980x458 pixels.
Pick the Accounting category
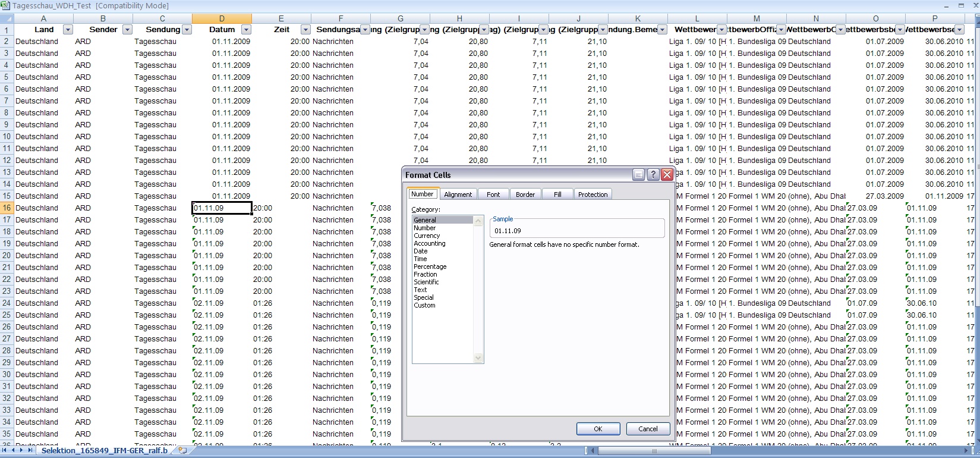[443, 243]
